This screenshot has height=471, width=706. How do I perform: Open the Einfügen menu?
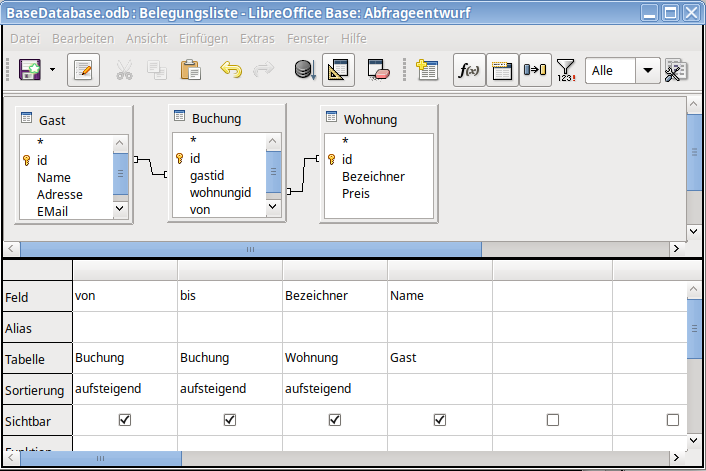tap(203, 38)
